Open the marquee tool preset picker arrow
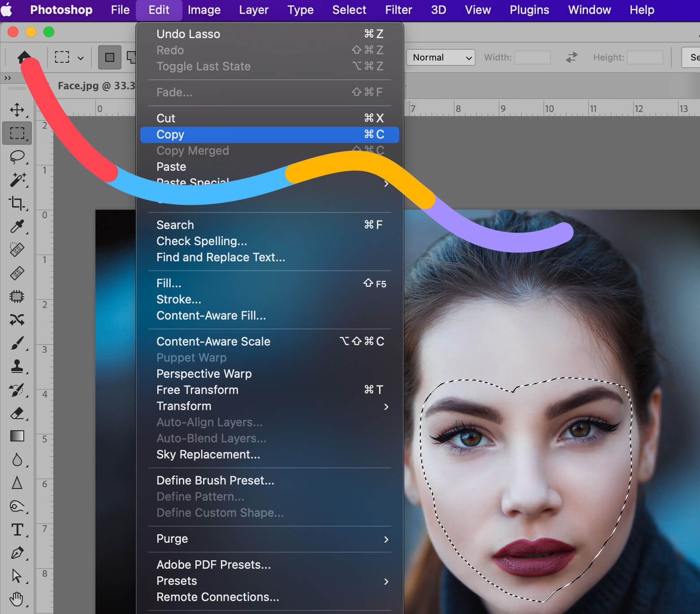Viewport: 700px width, 614px height. (81, 58)
